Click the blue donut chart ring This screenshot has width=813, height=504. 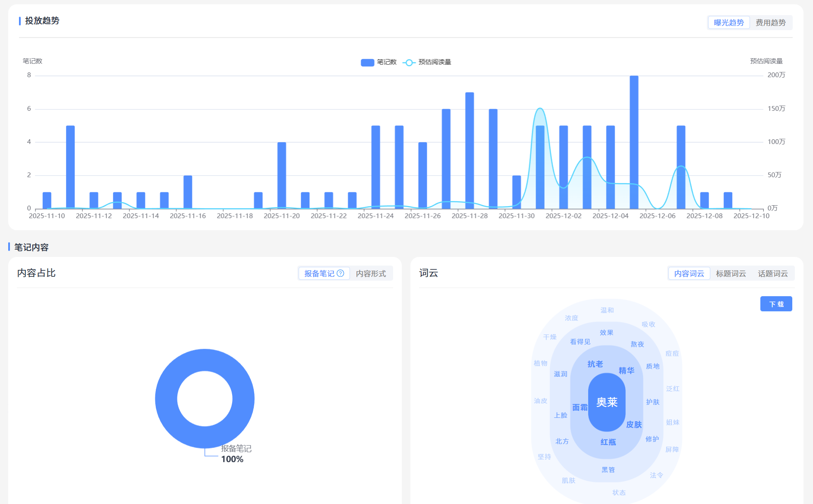[x=166, y=399]
